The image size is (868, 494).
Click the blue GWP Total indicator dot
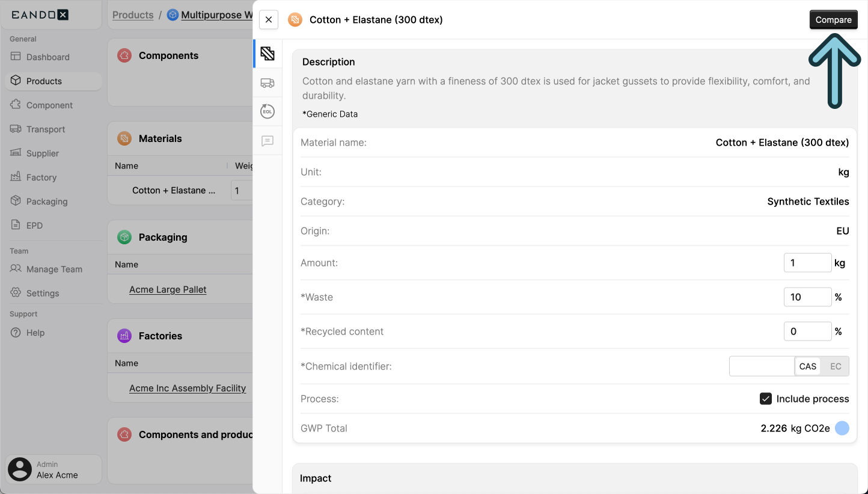(x=842, y=428)
